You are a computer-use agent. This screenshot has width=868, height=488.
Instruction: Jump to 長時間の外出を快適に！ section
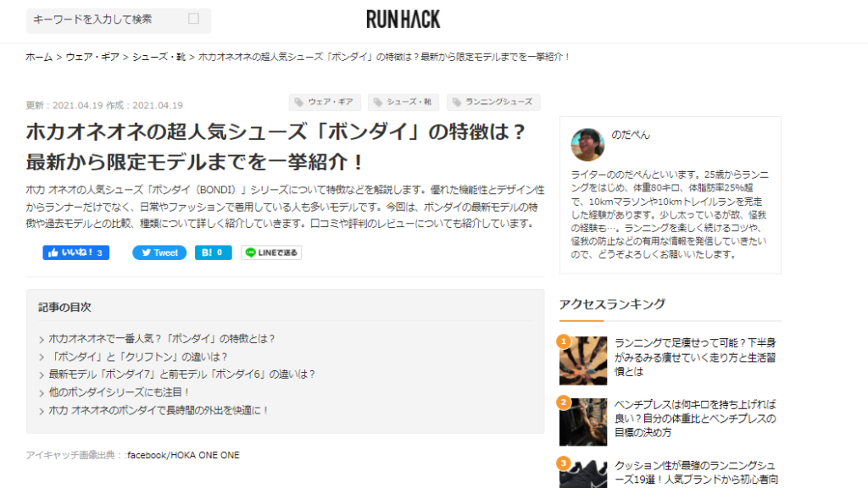159,411
